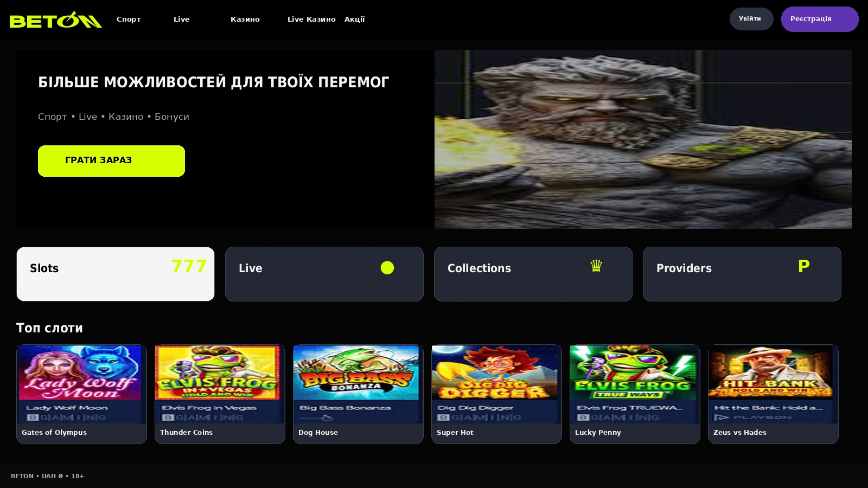Image resolution: width=868 pixels, height=488 pixels.
Task: Click the P icon on Providers tile
Action: 804,266
